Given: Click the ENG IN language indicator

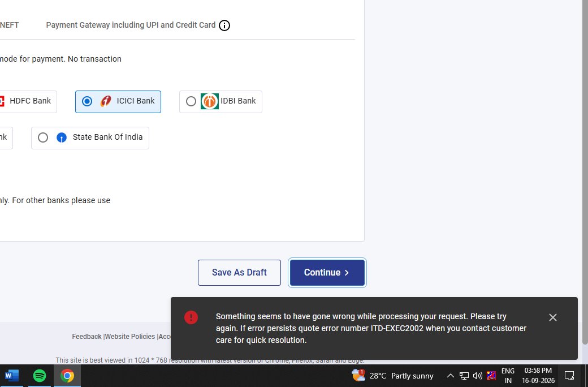Looking at the screenshot, I should pyautogui.click(x=508, y=375).
